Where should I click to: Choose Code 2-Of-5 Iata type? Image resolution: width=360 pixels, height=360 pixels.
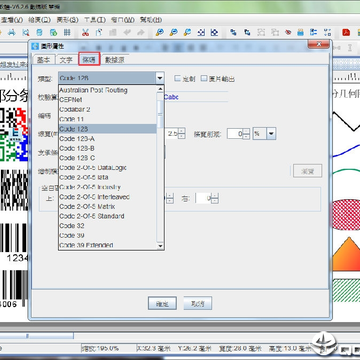click(x=107, y=177)
